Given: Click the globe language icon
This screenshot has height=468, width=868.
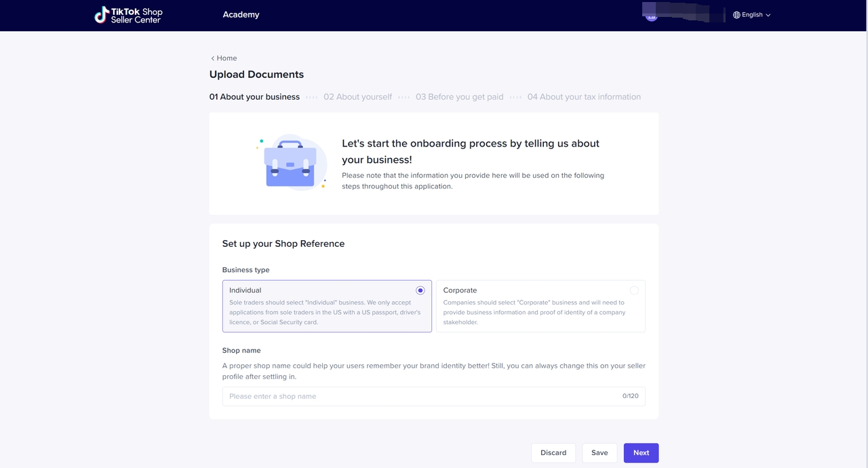Looking at the screenshot, I should (736, 15).
